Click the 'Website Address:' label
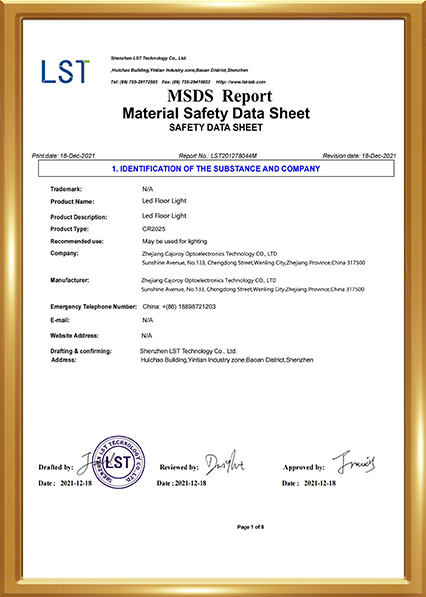This screenshot has width=426, height=597. click(74, 335)
